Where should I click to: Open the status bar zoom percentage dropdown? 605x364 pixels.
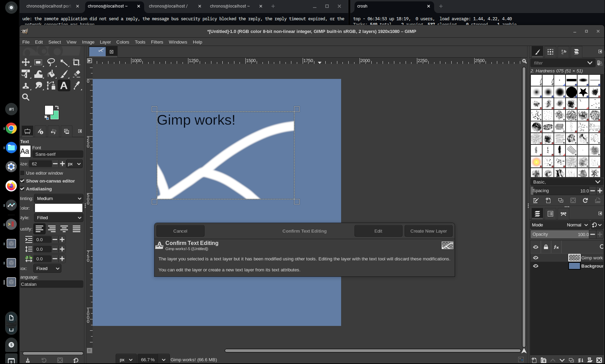(163, 360)
